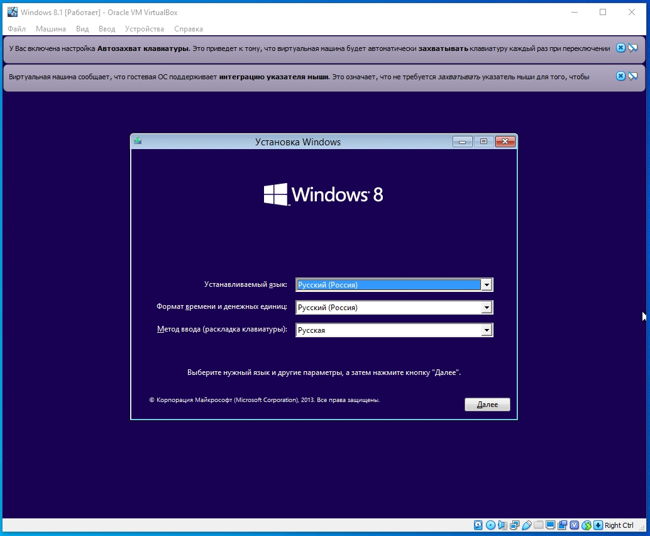Click the virtualization "V" indicator icon
The image size is (650, 536).
[x=574, y=525]
